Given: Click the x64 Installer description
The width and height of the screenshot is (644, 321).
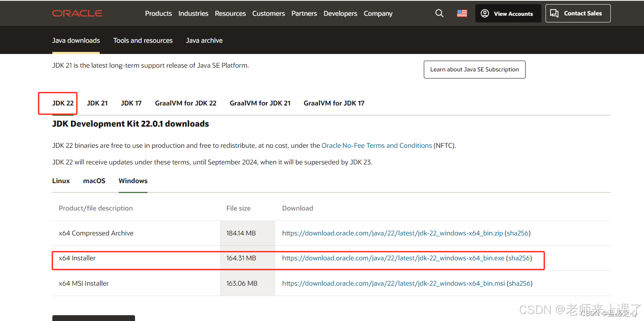Looking at the screenshot, I should pos(77,258).
